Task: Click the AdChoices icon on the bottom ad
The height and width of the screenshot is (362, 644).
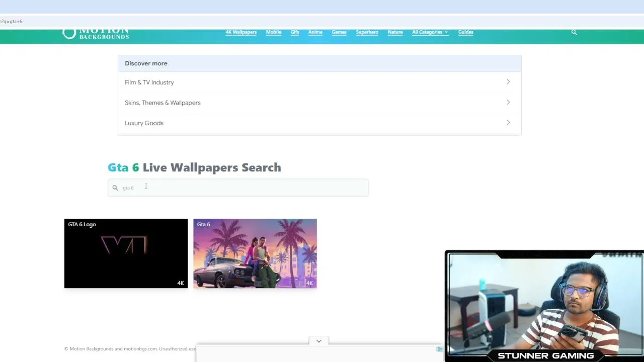Action: [x=440, y=349]
